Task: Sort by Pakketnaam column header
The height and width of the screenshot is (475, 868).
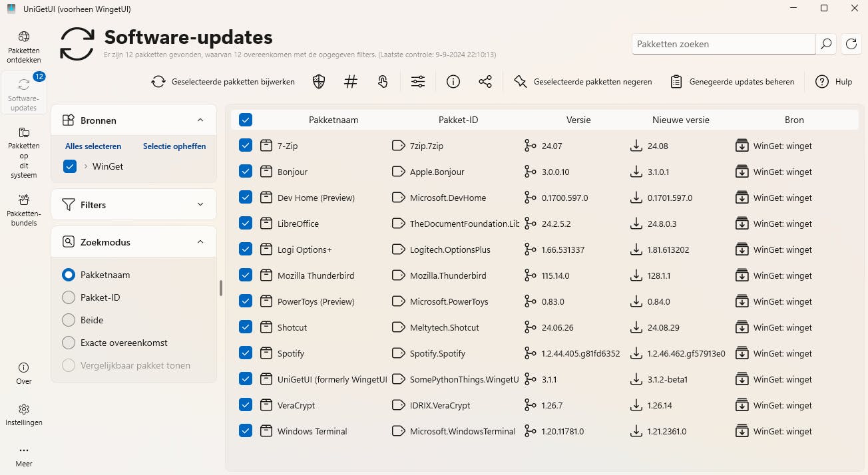Action: tap(333, 120)
